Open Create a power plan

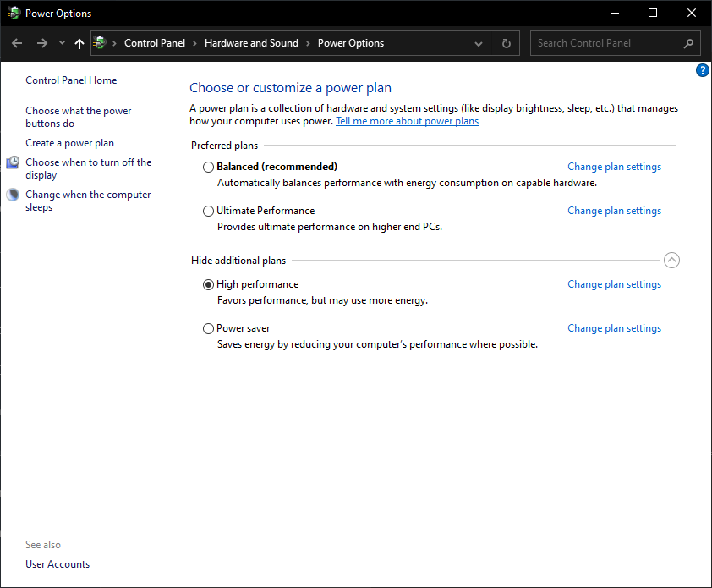click(x=69, y=143)
